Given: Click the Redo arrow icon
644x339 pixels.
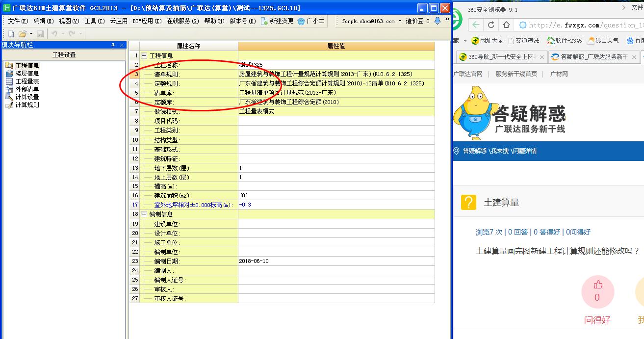Looking at the screenshot, I should 72,34.
